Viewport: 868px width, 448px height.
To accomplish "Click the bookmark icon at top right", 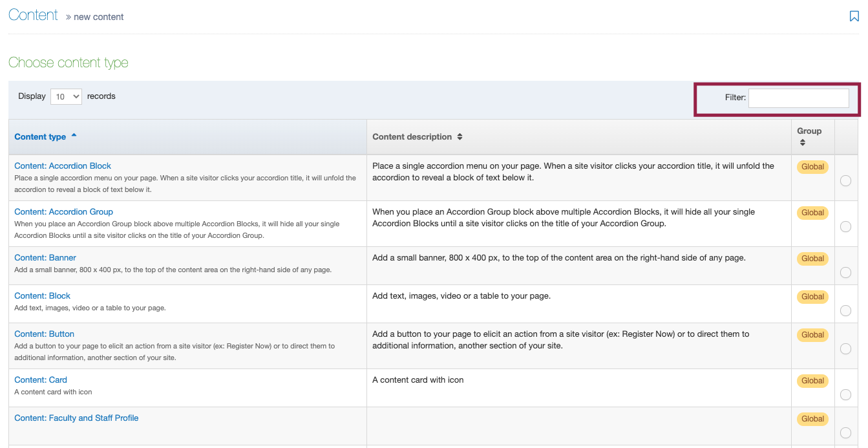I will [854, 16].
